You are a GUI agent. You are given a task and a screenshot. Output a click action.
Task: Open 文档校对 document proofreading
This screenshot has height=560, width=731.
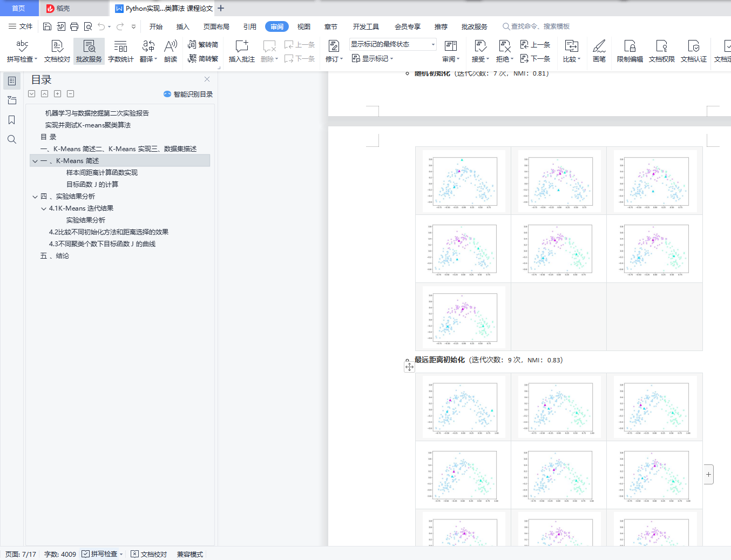(x=57, y=51)
